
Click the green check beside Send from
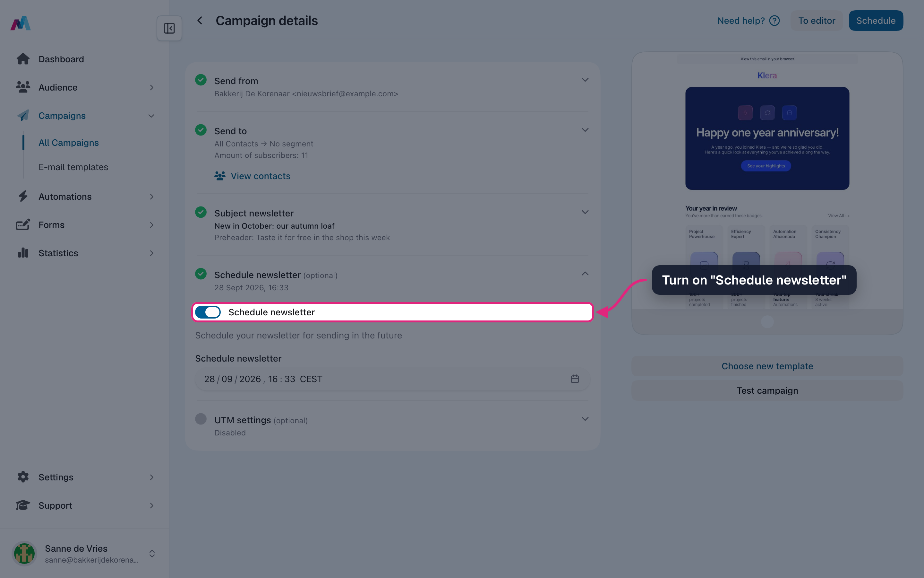click(201, 80)
